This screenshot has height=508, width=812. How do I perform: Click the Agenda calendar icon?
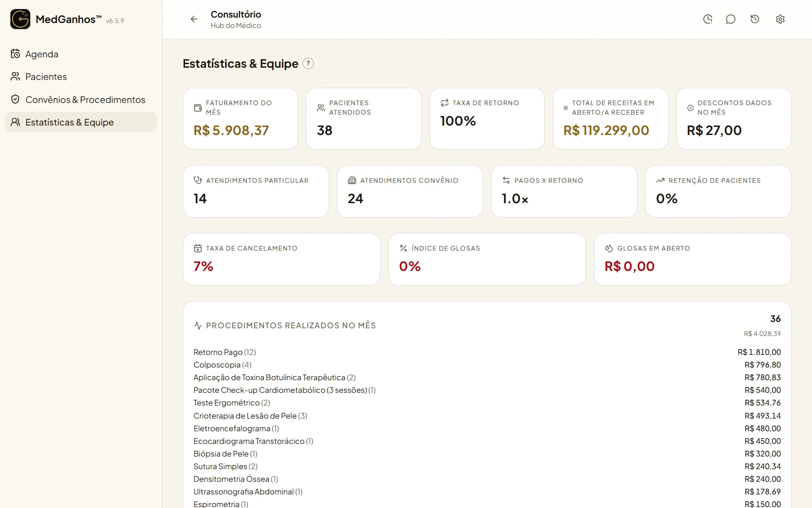click(15, 54)
